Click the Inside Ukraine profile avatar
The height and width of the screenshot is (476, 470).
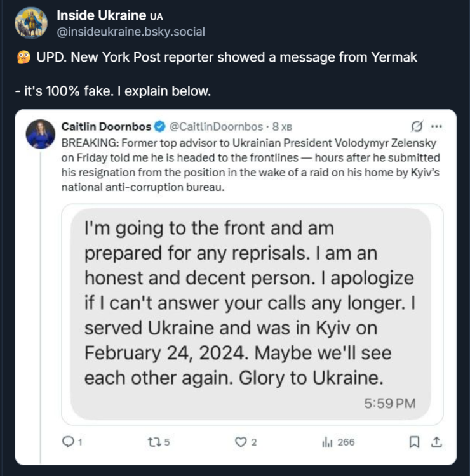click(31, 23)
